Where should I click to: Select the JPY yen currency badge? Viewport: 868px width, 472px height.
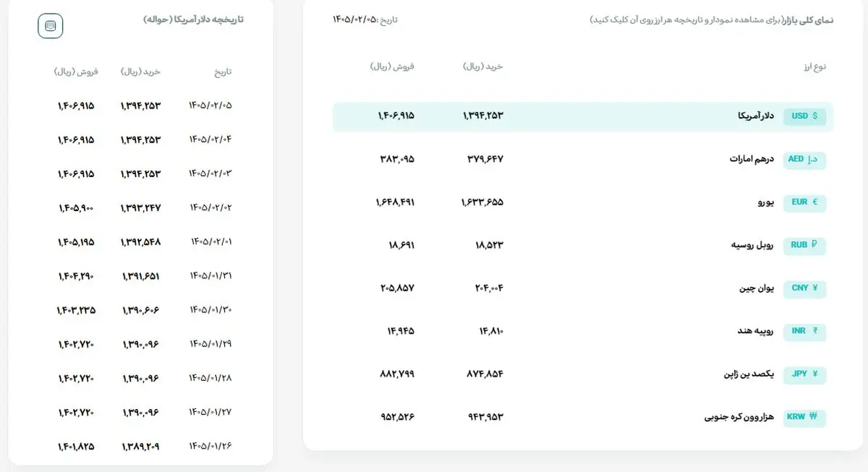coord(805,374)
